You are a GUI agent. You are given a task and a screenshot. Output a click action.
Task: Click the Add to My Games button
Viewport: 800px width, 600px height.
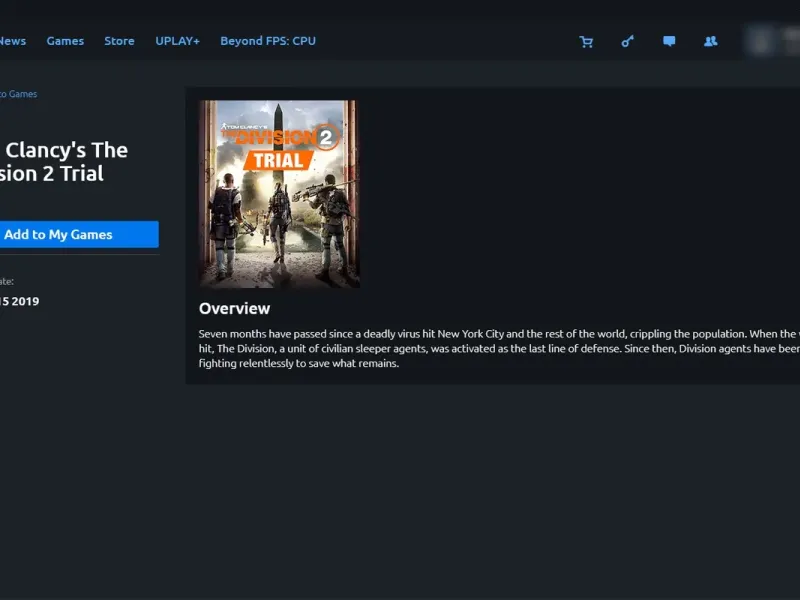tap(79, 234)
